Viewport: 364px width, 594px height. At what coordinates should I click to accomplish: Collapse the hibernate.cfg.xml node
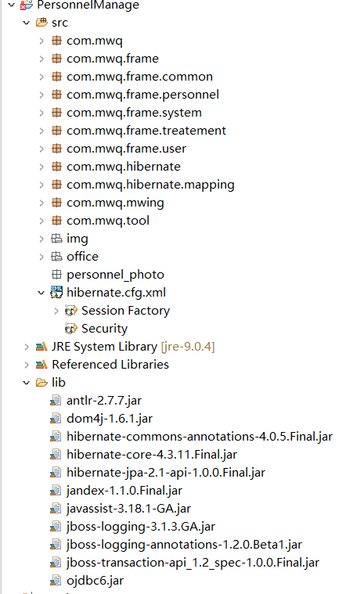tap(41, 293)
